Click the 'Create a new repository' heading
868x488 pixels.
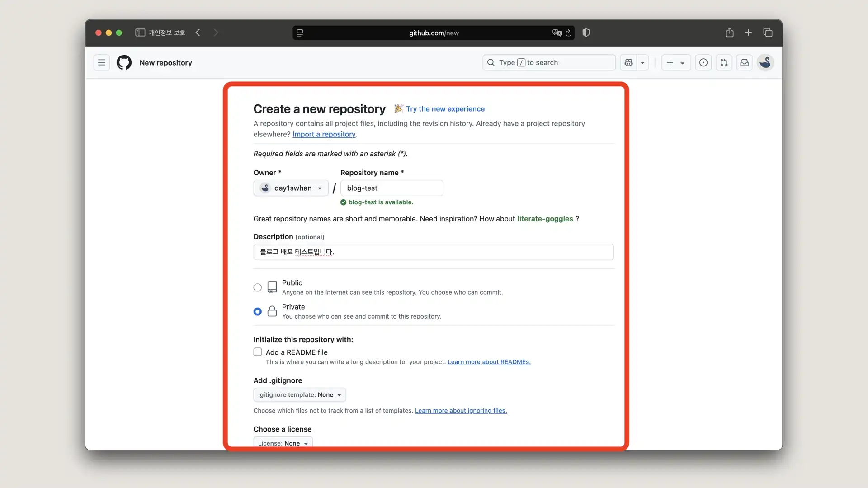(319, 109)
